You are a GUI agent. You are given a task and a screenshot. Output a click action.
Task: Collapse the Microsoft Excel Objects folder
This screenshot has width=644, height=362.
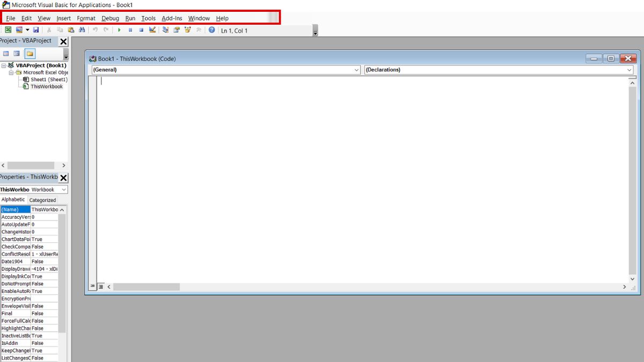11,72
